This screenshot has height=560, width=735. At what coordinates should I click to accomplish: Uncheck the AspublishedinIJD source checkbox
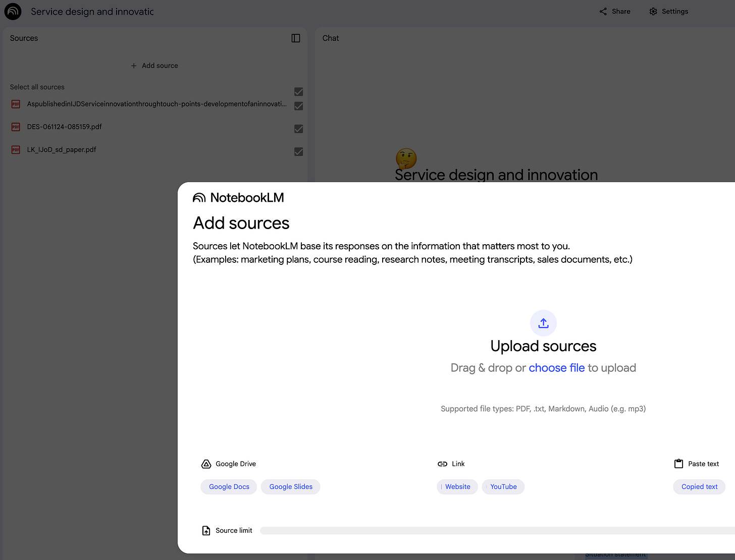point(298,106)
